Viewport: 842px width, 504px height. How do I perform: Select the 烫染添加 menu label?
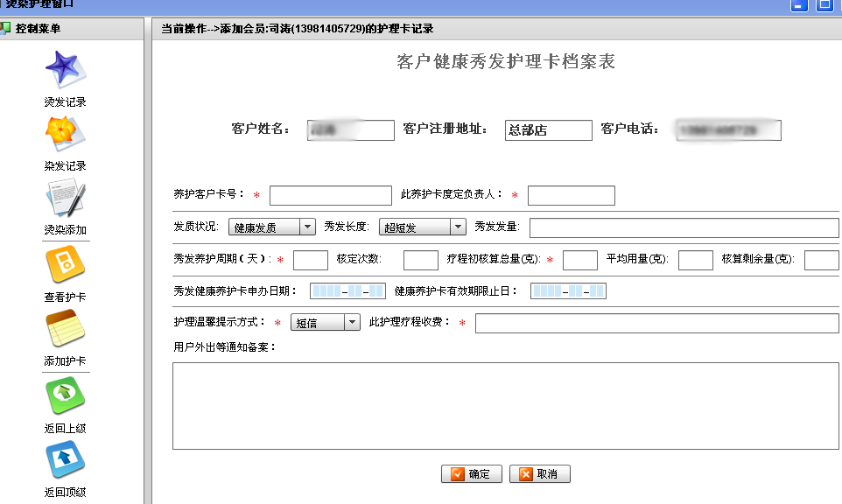66,230
